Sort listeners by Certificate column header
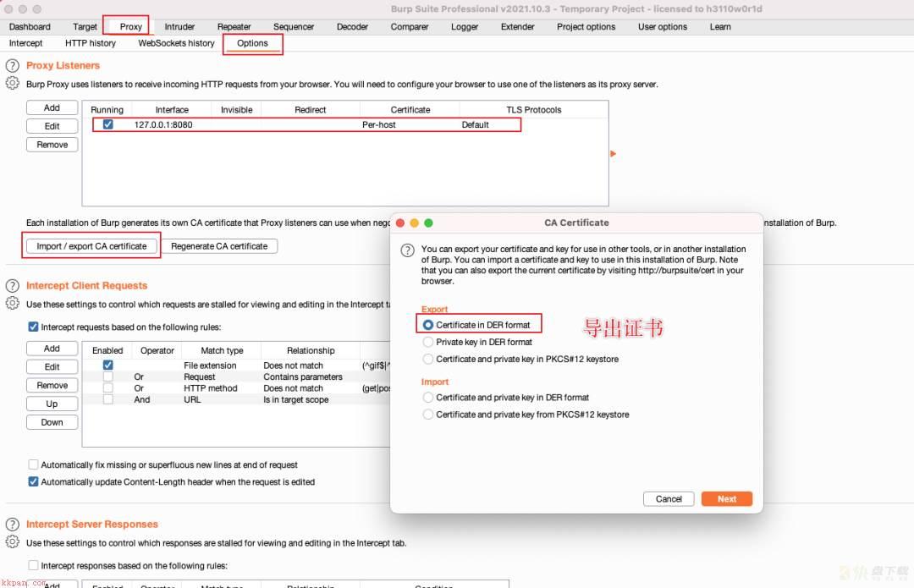 click(x=410, y=109)
